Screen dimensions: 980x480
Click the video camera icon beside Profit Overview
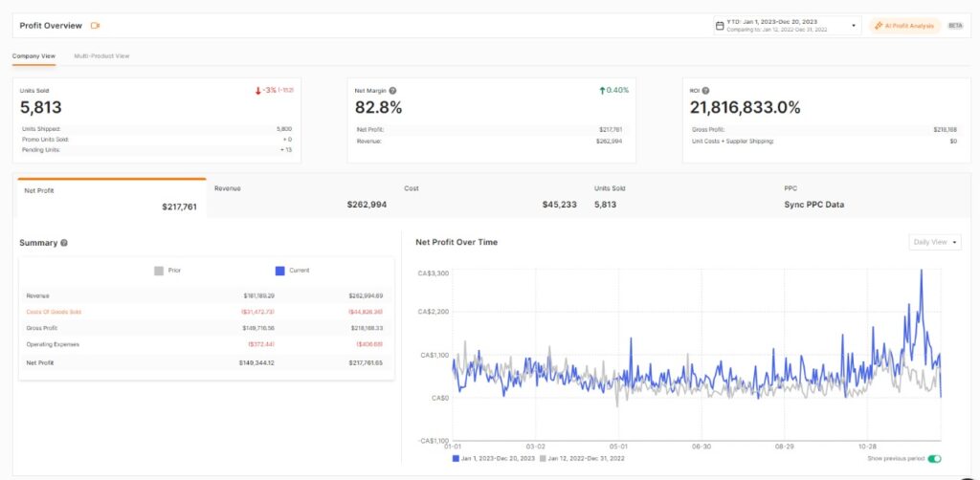(95, 26)
